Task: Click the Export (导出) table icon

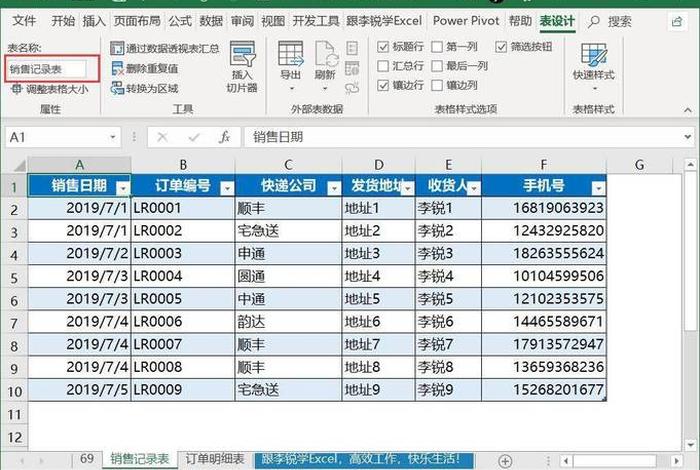Action: (x=290, y=60)
